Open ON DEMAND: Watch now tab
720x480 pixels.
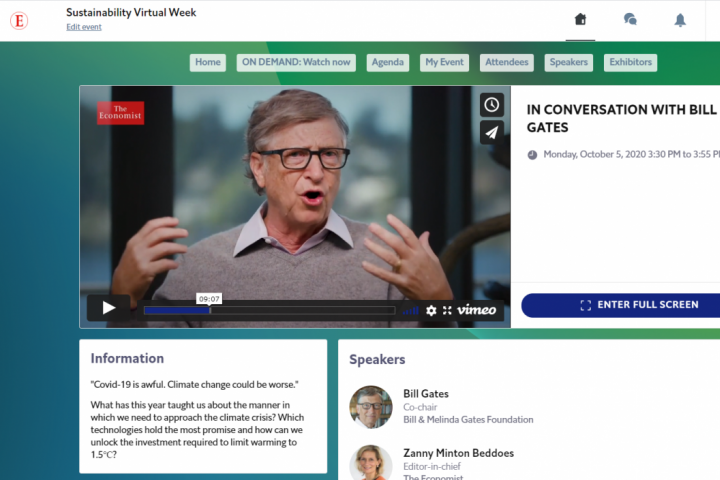pos(296,62)
